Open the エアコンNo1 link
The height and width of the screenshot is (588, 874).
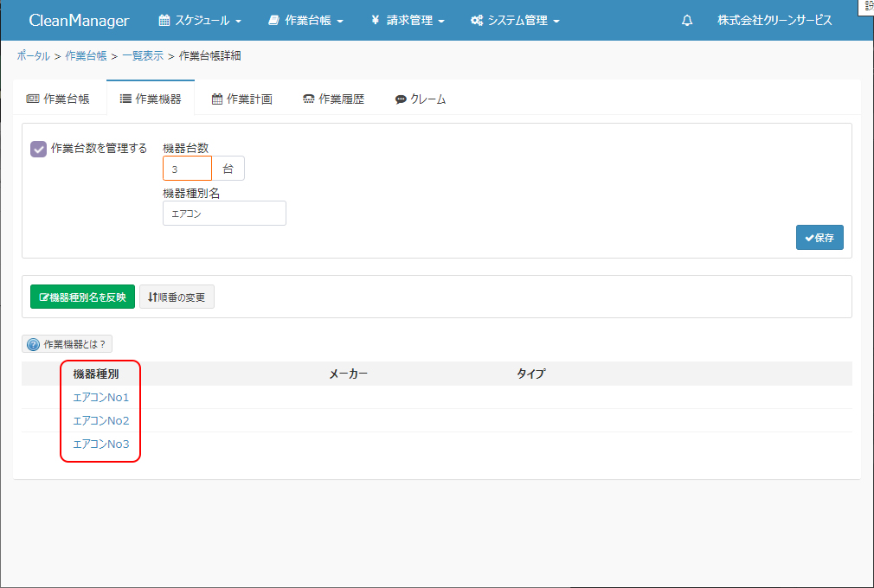100,397
